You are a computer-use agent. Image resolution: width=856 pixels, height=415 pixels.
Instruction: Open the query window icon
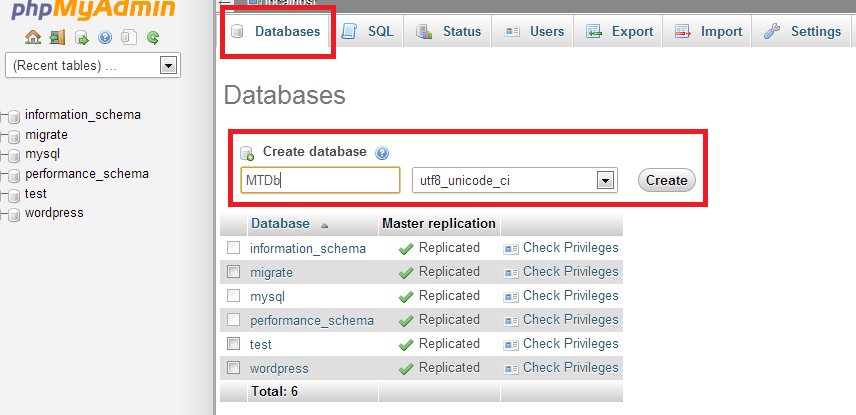click(x=81, y=38)
